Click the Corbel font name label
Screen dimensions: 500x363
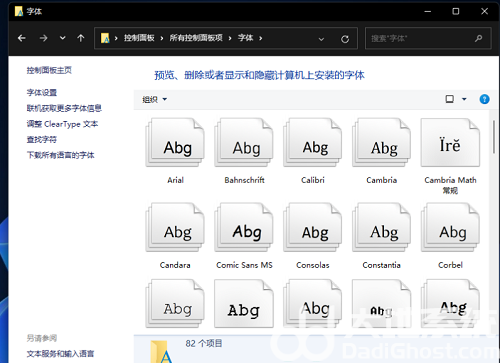click(x=450, y=265)
